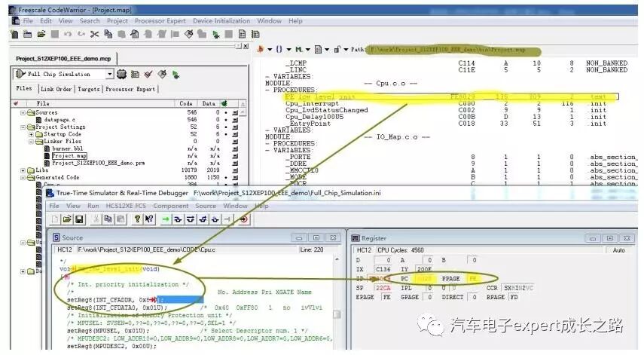Toggle the debug info dot for Sources group
The width and height of the screenshot is (644, 355).
click(226, 112)
